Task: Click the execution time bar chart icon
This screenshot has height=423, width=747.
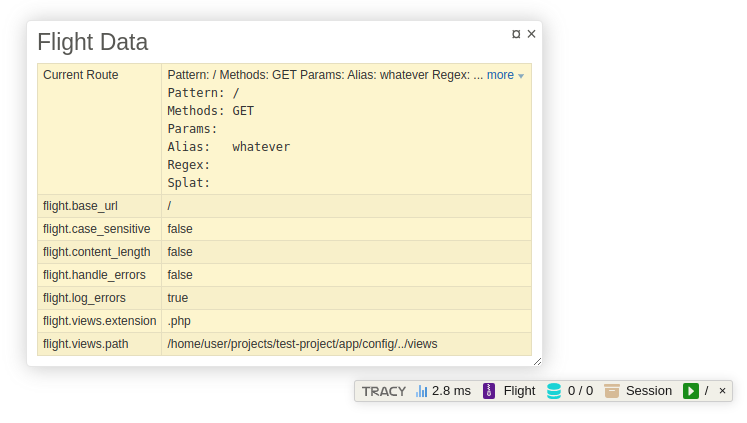Action: point(422,391)
